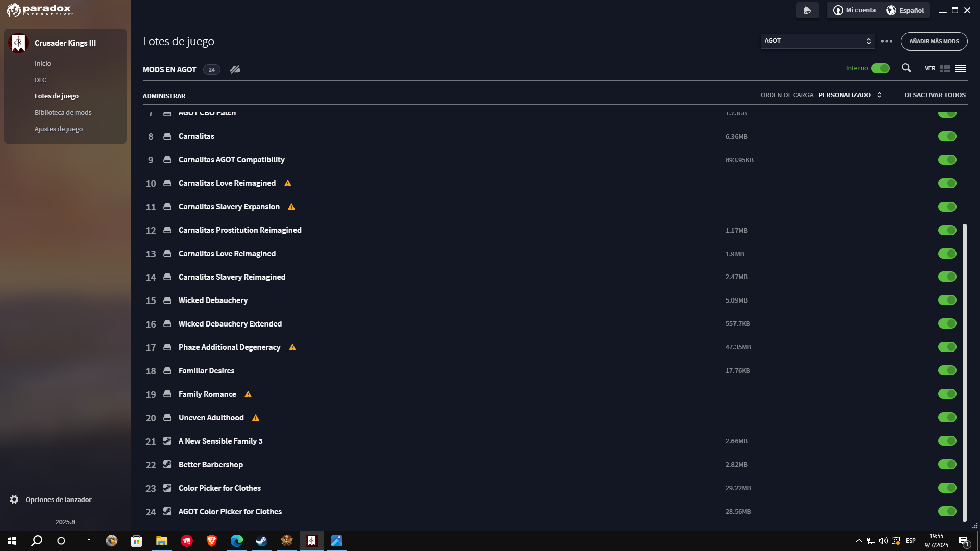Viewport: 980px width, 551px height.
Task: Click the gear icon for launcher options
Action: click(14, 499)
